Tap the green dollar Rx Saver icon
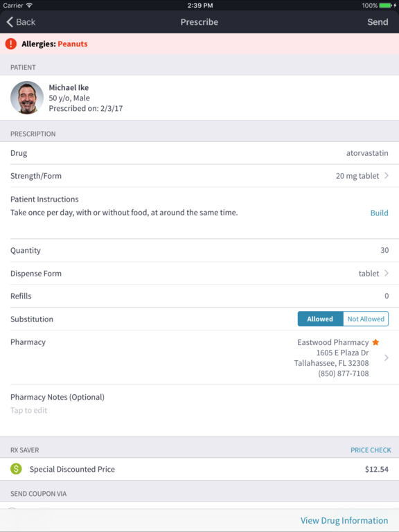399x532 pixels. click(x=16, y=469)
